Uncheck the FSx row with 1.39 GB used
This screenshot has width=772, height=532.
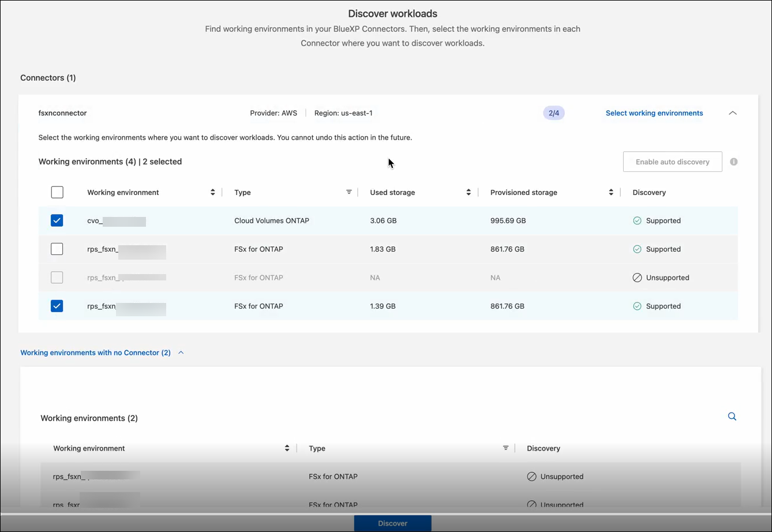(x=57, y=306)
